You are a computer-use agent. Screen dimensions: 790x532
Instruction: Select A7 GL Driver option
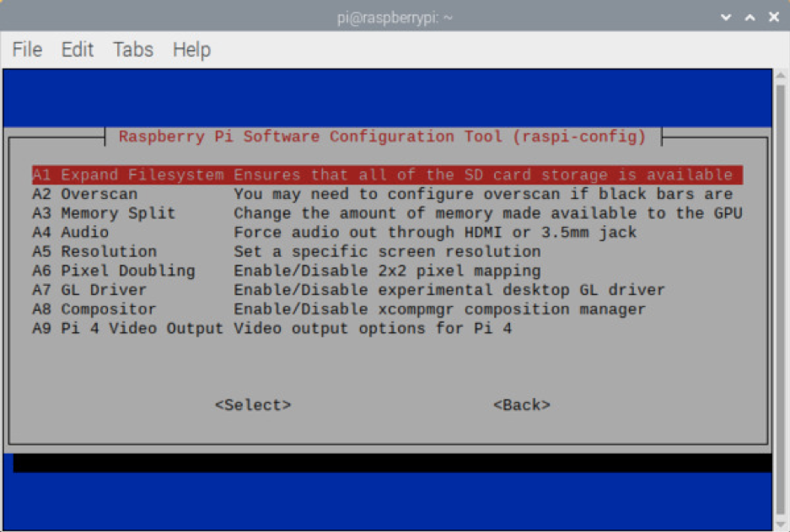coord(388,290)
